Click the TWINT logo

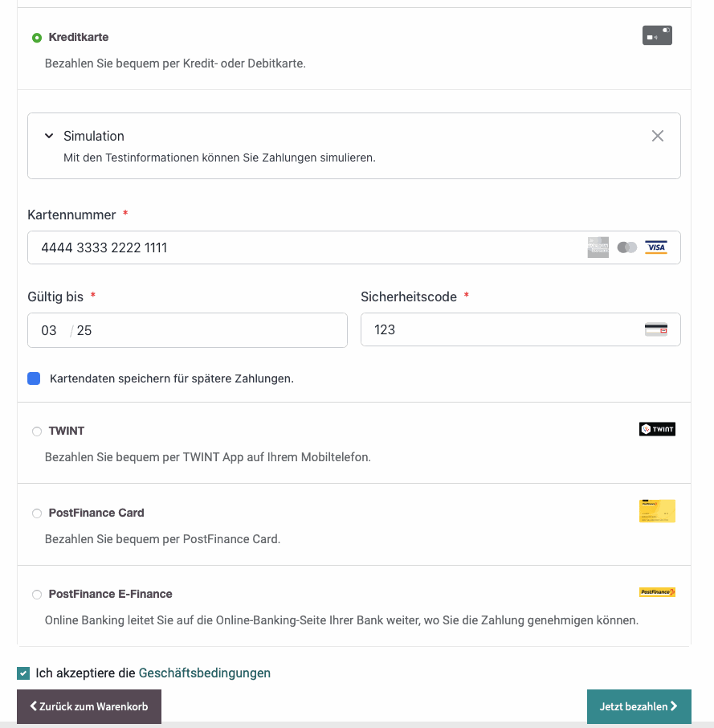pyautogui.click(x=657, y=429)
